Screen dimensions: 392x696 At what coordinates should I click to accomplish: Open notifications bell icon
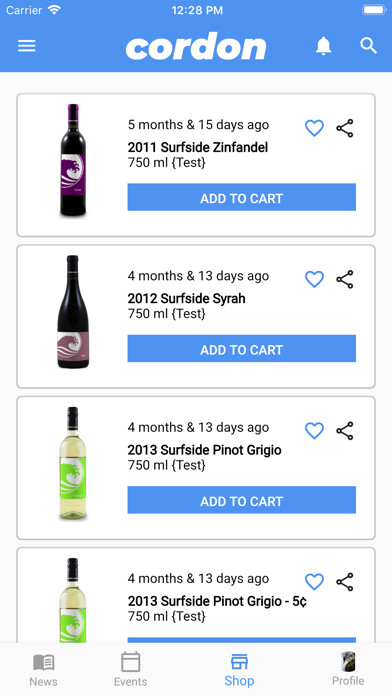(x=324, y=46)
